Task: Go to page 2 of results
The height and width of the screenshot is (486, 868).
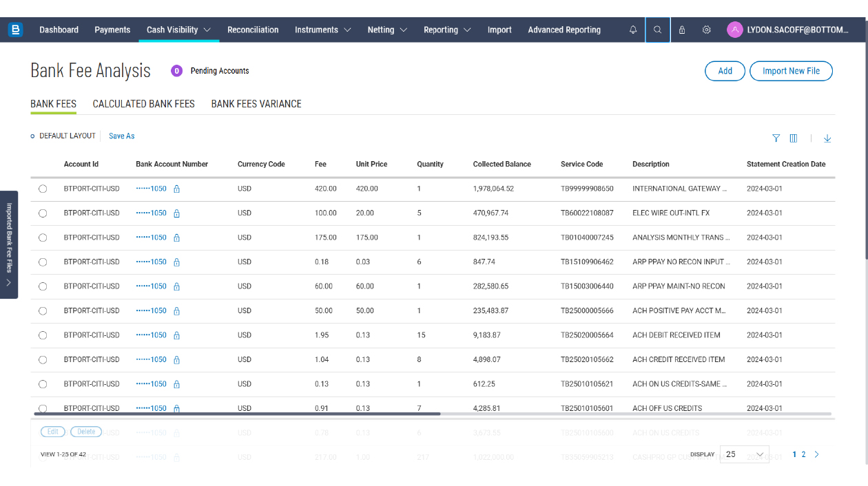Action: coord(803,454)
